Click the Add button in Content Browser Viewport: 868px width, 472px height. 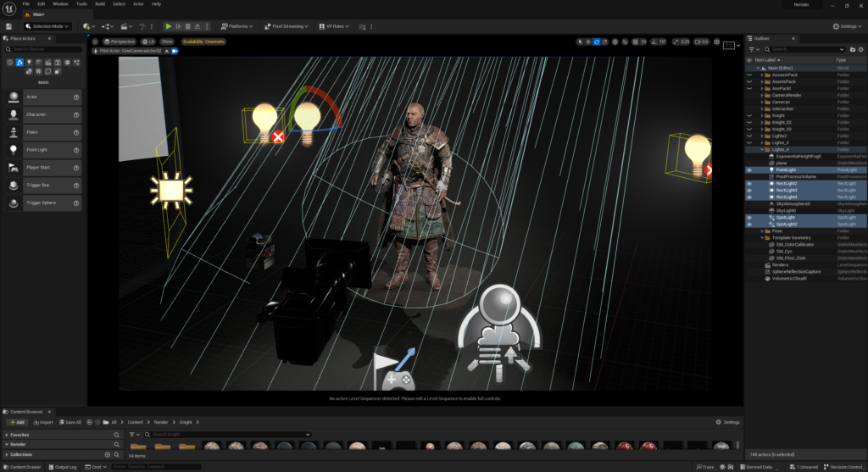(17, 422)
